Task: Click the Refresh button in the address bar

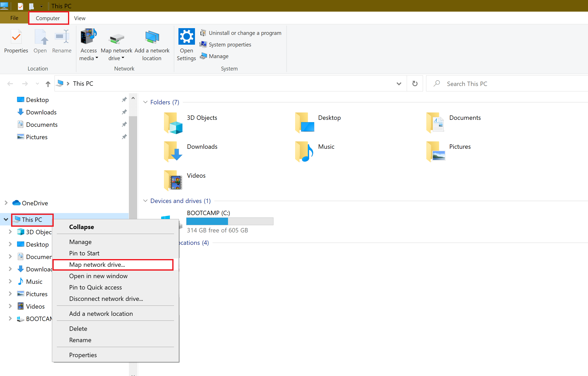Action: pyautogui.click(x=414, y=83)
